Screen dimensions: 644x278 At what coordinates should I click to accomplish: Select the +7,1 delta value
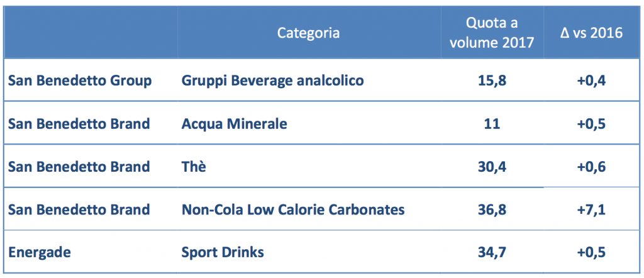pyautogui.click(x=591, y=210)
